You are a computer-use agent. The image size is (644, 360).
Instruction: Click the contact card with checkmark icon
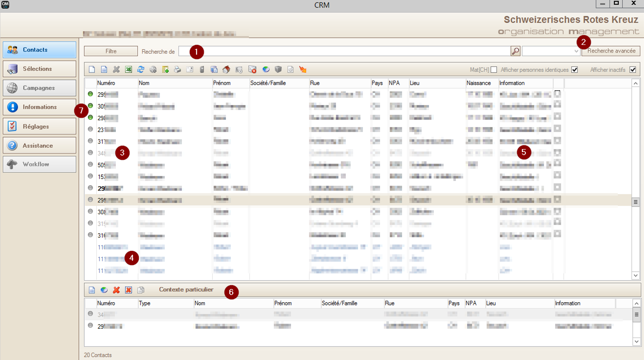coord(239,70)
